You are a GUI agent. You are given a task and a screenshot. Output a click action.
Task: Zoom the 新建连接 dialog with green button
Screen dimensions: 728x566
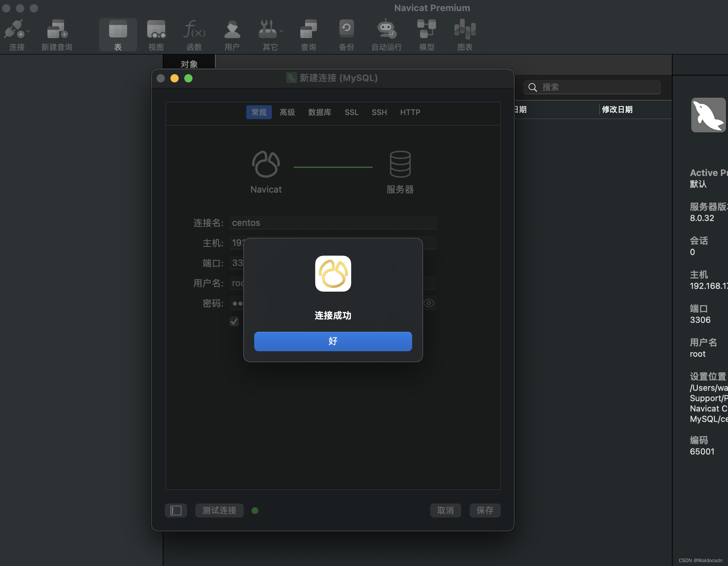188,78
